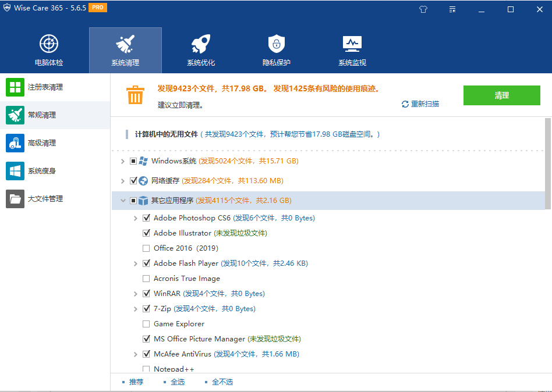This screenshot has width=552, height=392.
Task: Open the menu list icon in title bar
Action: (452, 9)
